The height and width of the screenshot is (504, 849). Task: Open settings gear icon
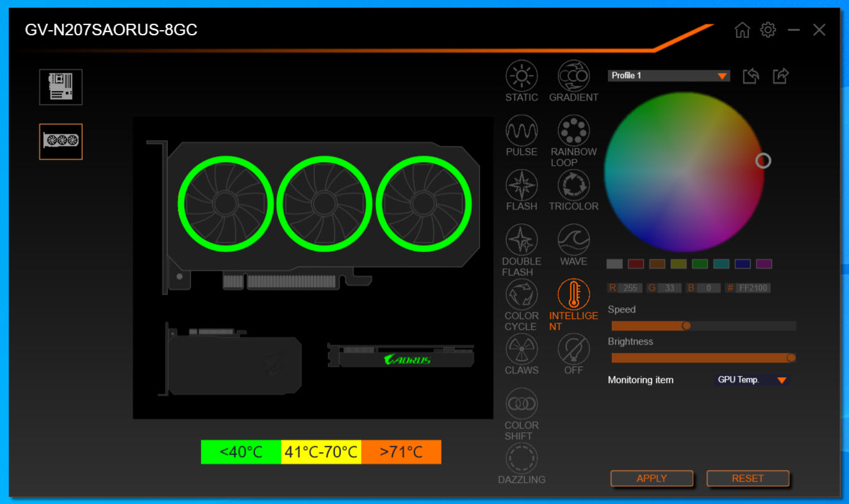pyautogui.click(x=768, y=29)
